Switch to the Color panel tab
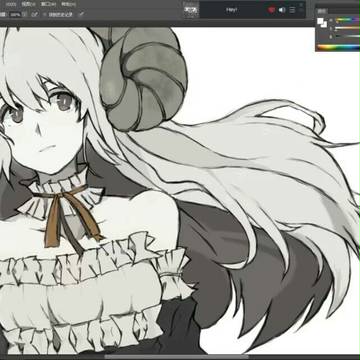Viewport: 360px width, 360px height. (321, 11)
